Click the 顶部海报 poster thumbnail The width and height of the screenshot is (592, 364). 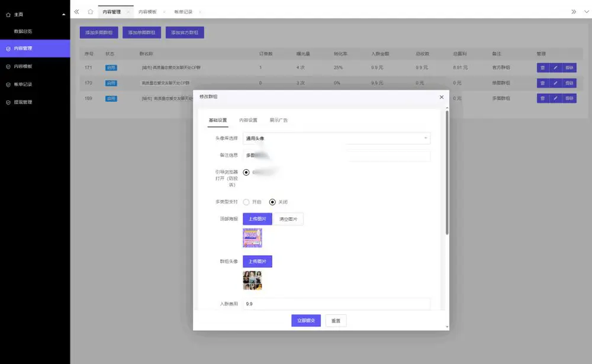coord(252,238)
